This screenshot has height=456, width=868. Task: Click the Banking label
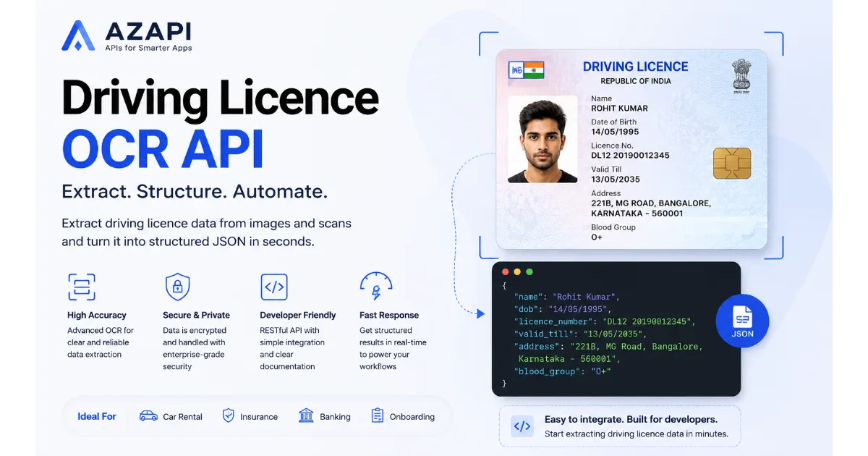335,417
